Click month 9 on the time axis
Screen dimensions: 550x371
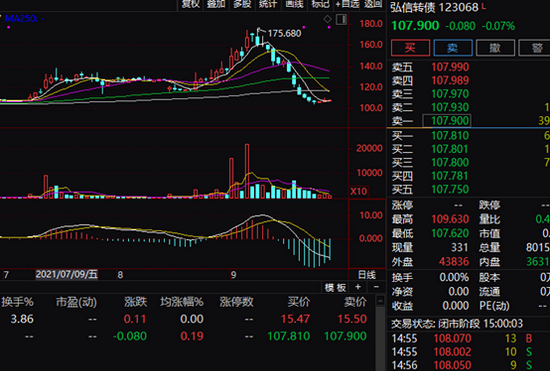pyautogui.click(x=233, y=275)
